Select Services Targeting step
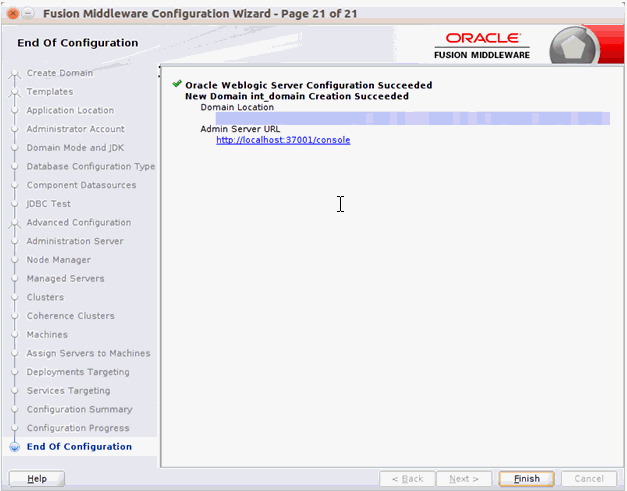 68,391
